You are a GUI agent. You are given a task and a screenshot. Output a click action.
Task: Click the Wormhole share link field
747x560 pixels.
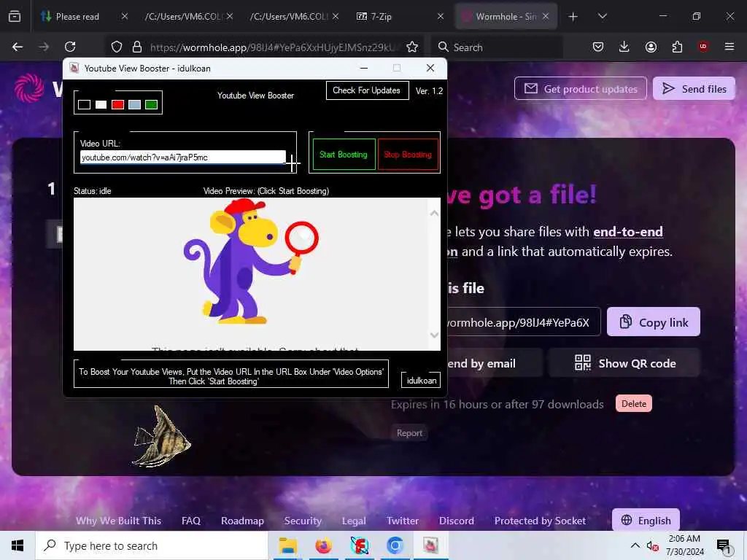(x=523, y=322)
